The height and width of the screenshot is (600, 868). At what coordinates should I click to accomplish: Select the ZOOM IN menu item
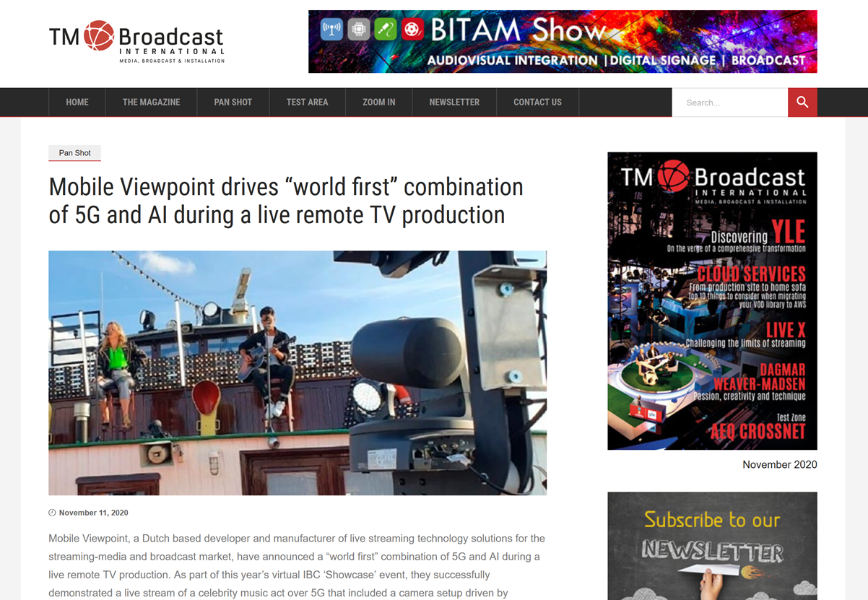click(379, 103)
